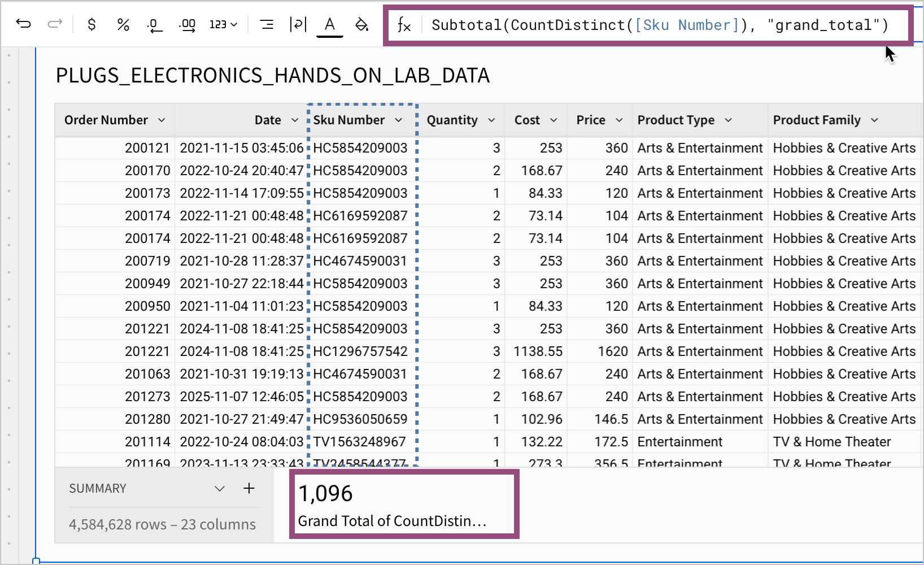Open Quantity column dropdown arrow
This screenshot has height=565, width=924.
491,120
